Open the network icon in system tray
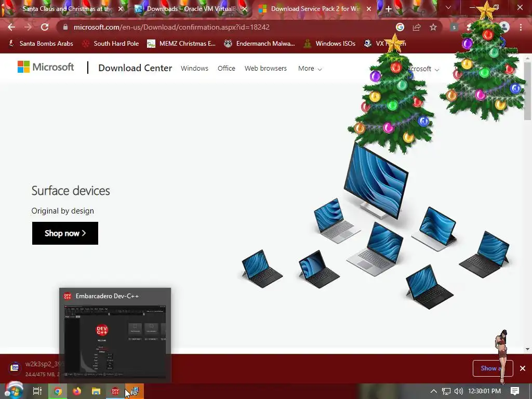The image size is (532, 399). click(x=446, y=391)
